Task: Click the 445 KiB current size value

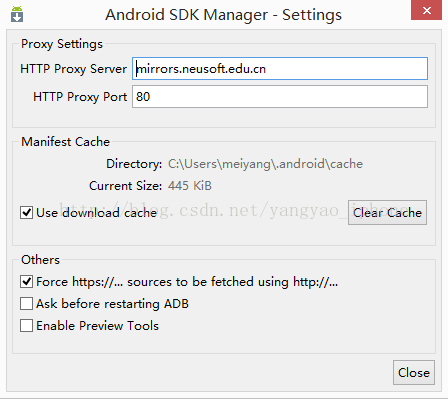Action: pos(190,186)
